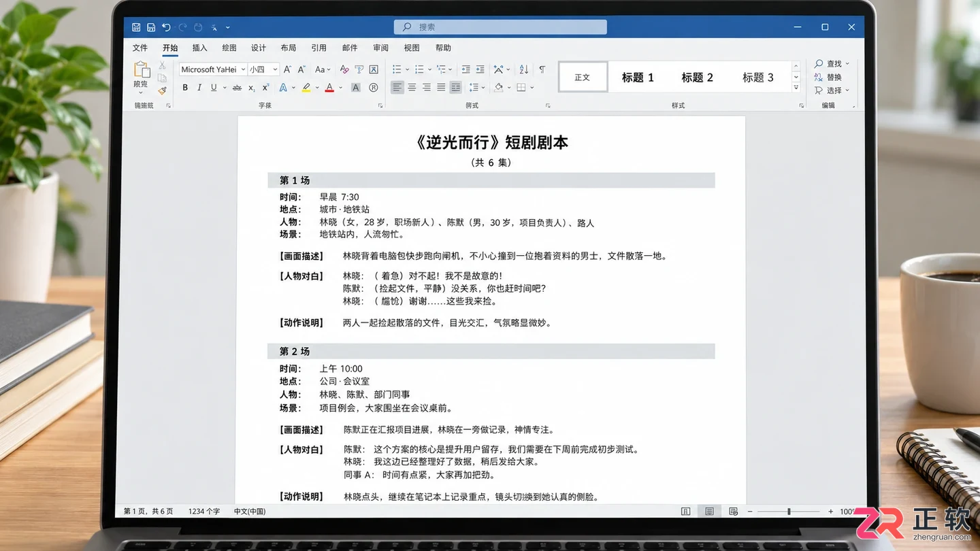Click the 查找 find button
980x551 pixels.
pyautogui.click(x=832, y=63)
